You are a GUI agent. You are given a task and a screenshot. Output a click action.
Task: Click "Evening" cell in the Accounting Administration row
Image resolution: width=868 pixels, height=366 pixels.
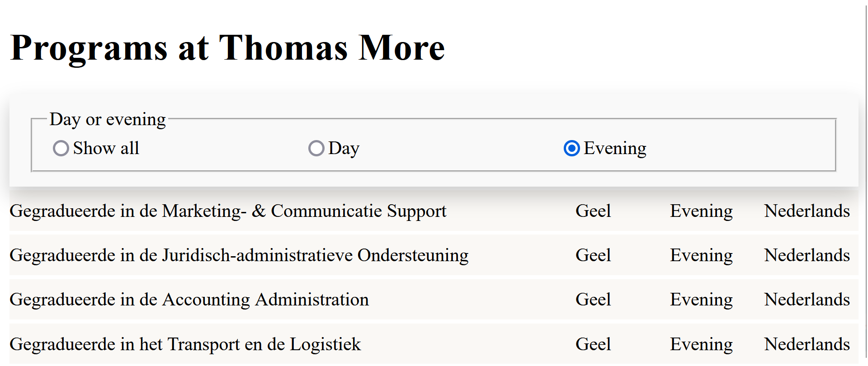pos(701,300)
